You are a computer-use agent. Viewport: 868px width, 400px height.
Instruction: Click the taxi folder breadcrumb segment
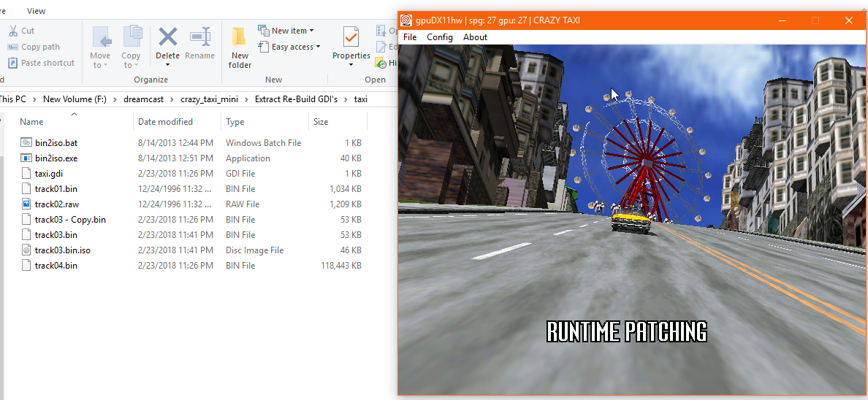[360, 99]
